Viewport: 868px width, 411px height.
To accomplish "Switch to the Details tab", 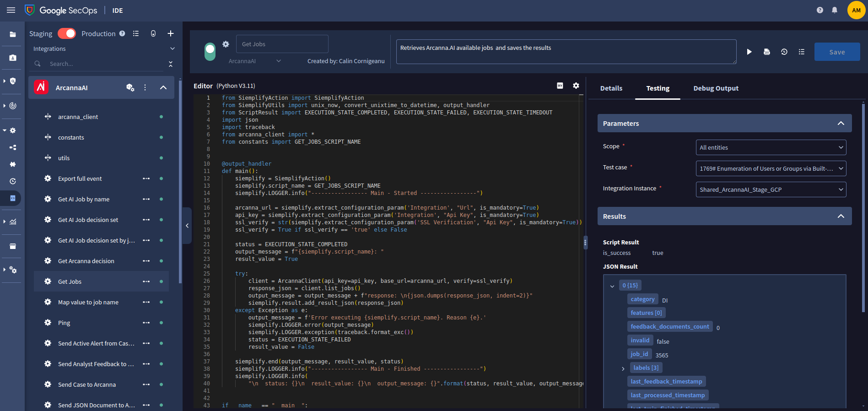I will point(611,88).
